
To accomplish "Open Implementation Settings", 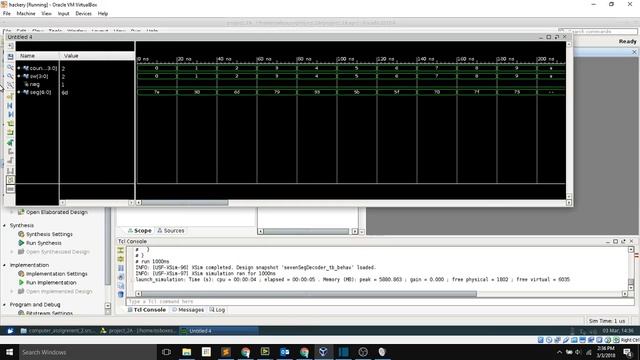I will [x=57, y=274].
